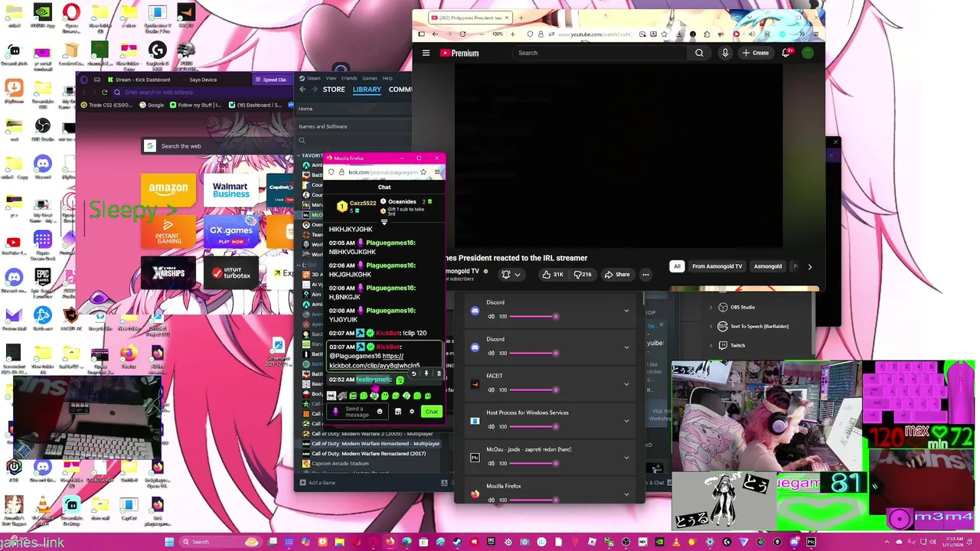Open Discord shortcut on the desktop
The width and height of the screenshot is (980, 551).
(x=43, y=166)
